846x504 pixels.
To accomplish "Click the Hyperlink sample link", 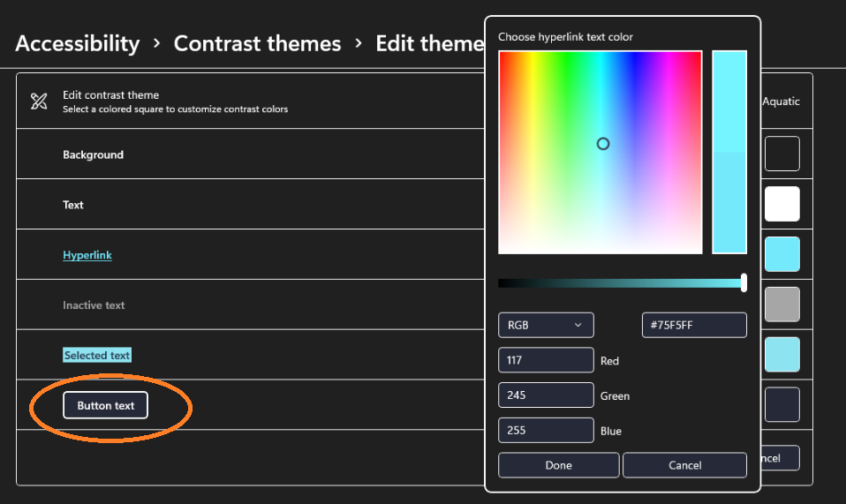I will 87,255.
